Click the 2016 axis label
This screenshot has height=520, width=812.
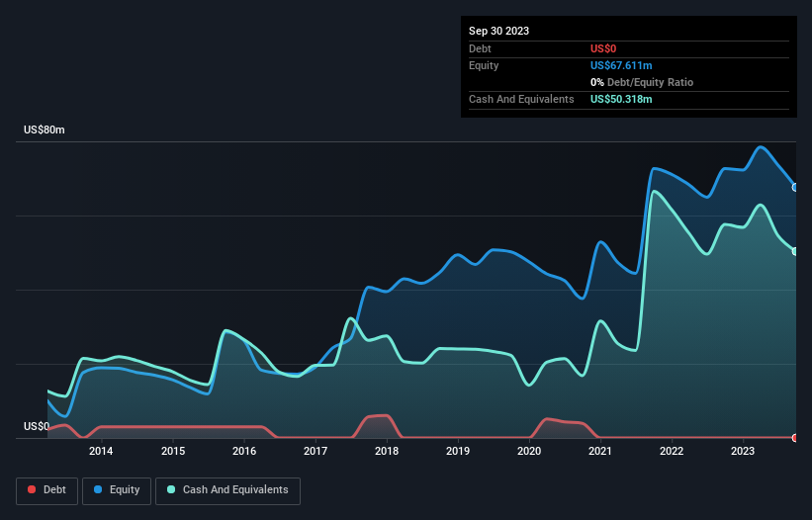point(244,451)
